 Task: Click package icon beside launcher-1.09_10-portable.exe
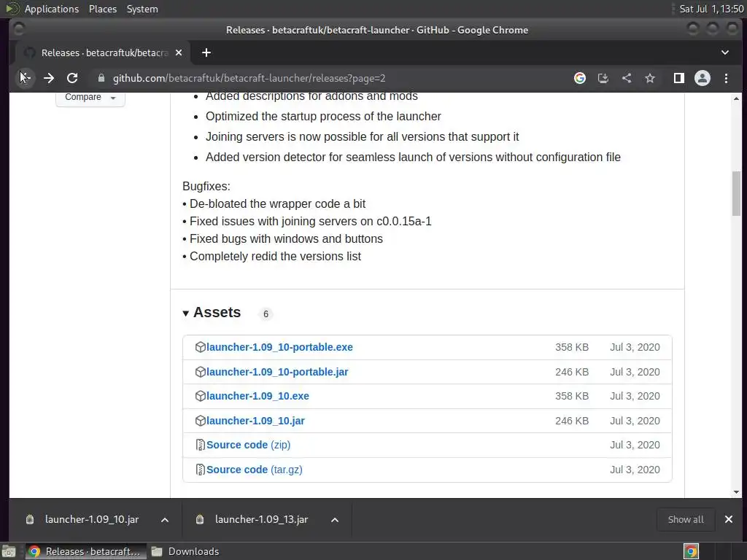200,347
